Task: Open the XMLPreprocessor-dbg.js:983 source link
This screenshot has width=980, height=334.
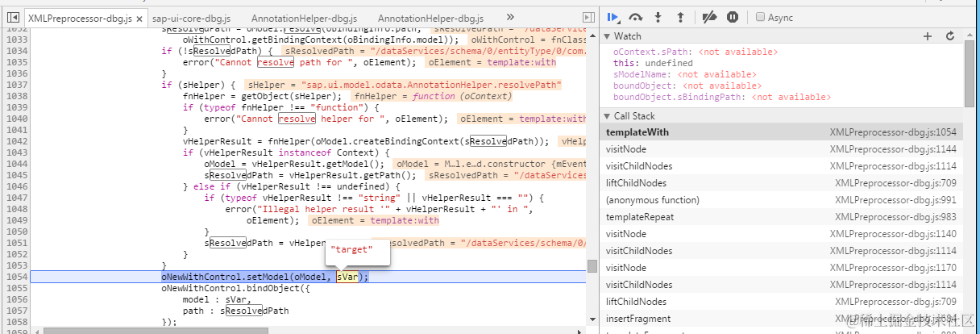Action: (x=896, y=217)
